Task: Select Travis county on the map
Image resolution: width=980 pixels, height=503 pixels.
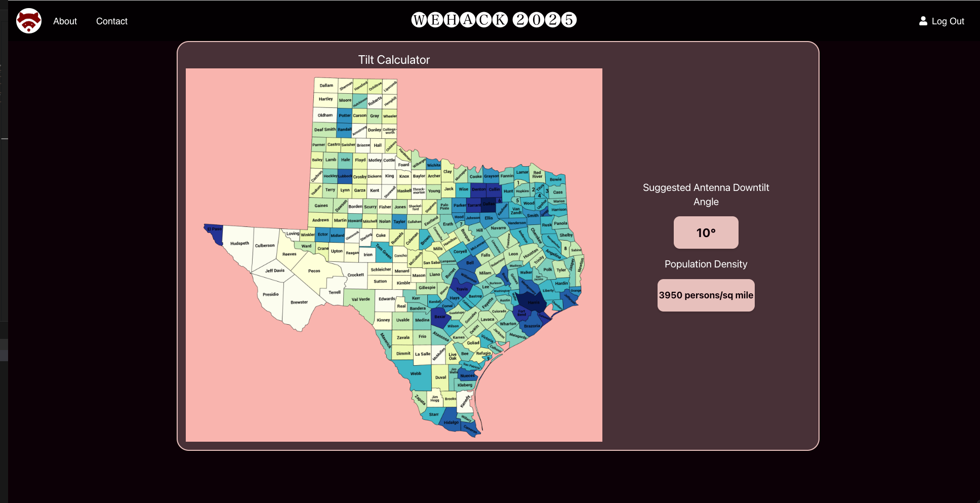Action: [462, 289]
